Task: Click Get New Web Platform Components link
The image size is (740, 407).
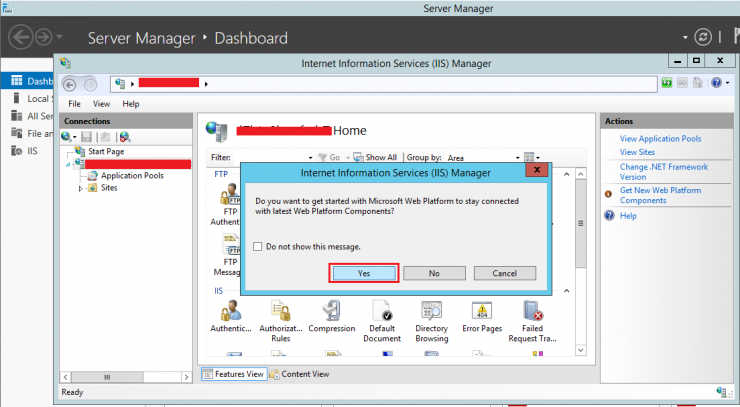Action: point(660,195)
